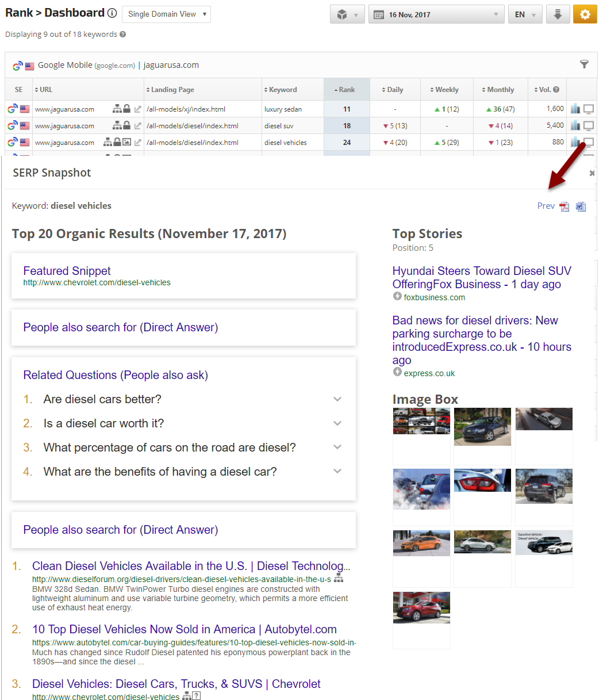Open the orange settings gear button
The image size is (603, 700).
[585, 14]
